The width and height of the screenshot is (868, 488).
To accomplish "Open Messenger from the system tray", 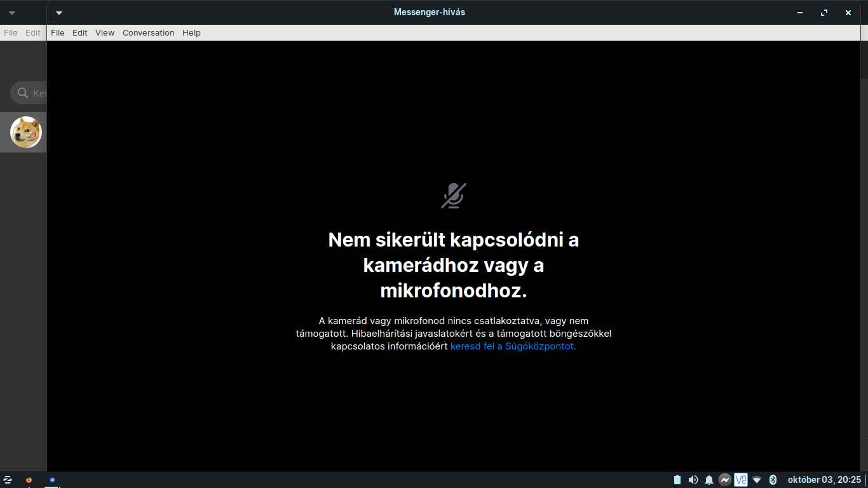I will tap(725, 479).
